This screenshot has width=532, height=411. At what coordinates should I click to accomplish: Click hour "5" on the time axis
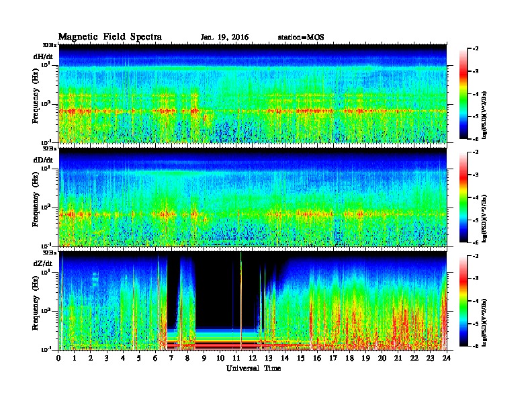[139, 359]
